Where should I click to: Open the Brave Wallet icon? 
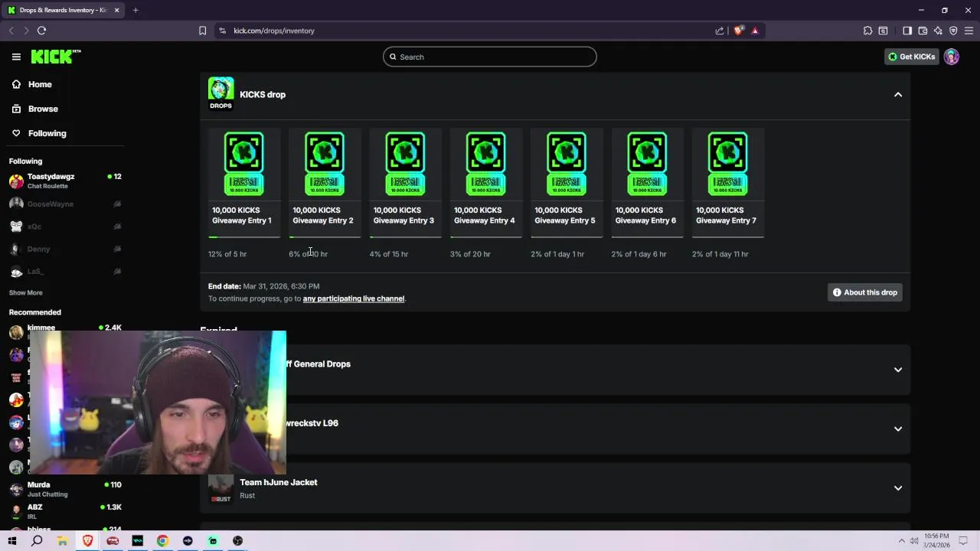(x=923, y=31)
